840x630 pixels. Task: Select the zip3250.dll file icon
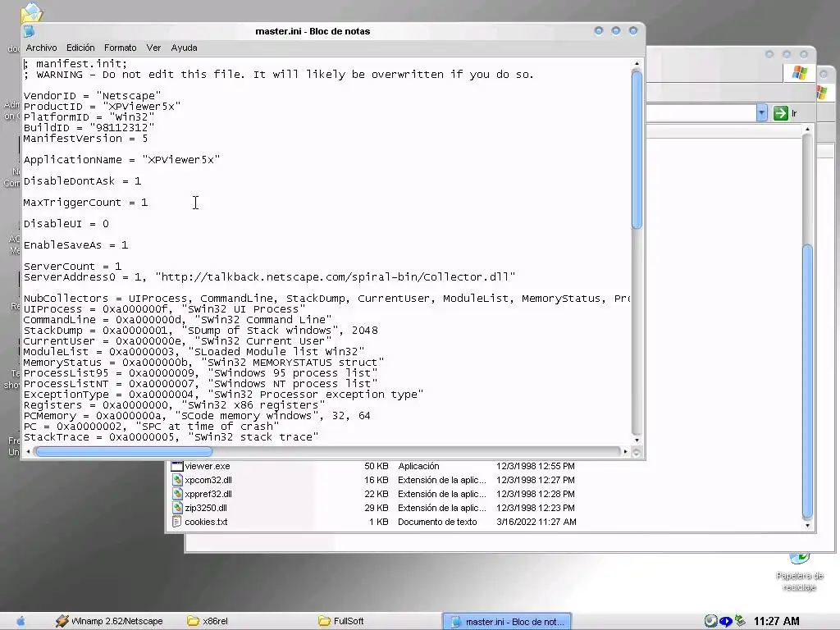click(177, 508)
